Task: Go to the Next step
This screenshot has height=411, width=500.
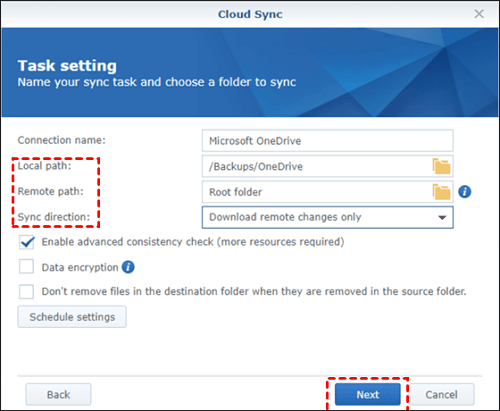Action: click(368, 394)
